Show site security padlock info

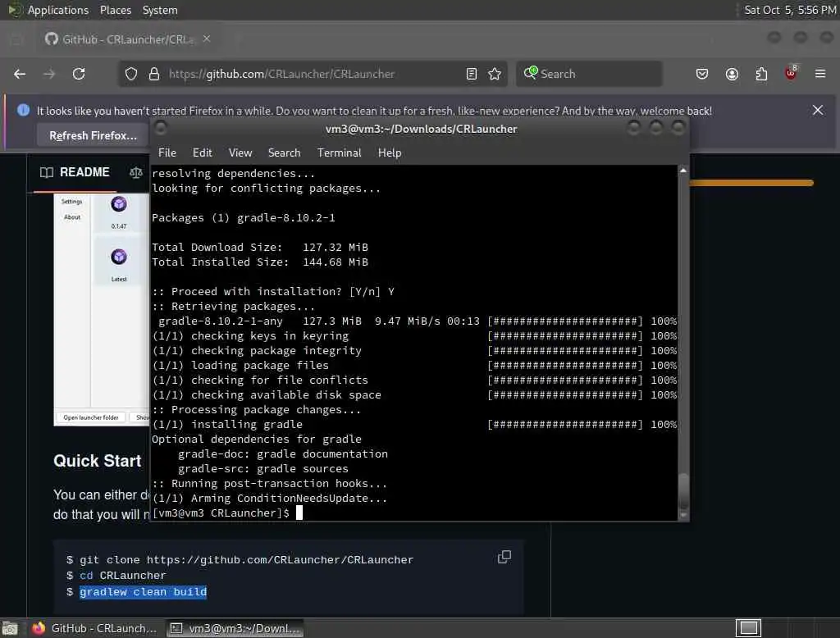[154, 74]
